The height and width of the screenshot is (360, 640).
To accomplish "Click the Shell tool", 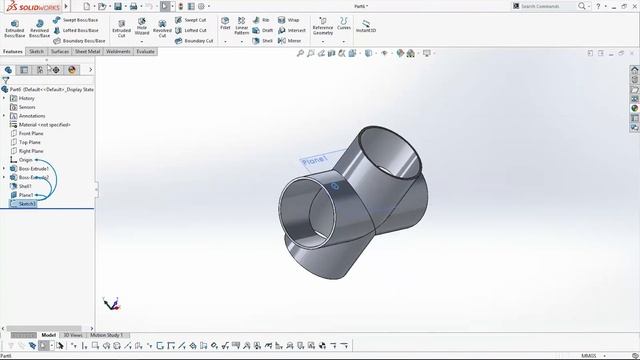I will point(263,41).
